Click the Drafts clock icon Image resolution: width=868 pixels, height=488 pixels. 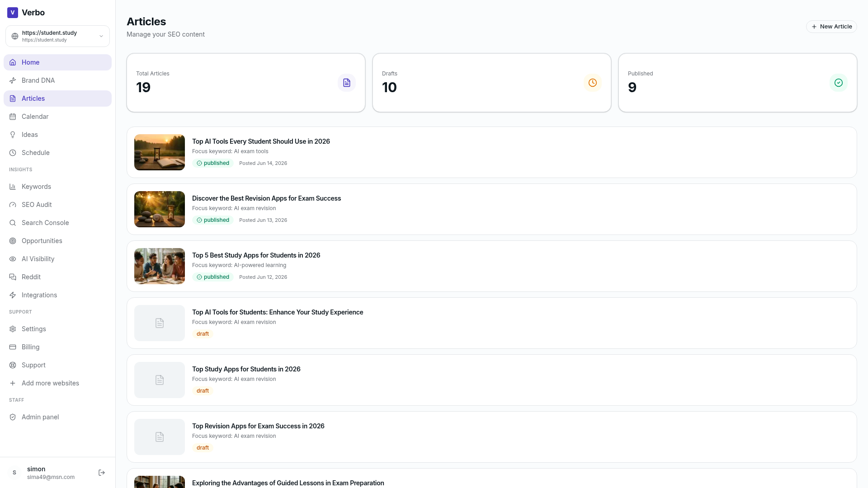pyautogui.click(x=593, y=83)
